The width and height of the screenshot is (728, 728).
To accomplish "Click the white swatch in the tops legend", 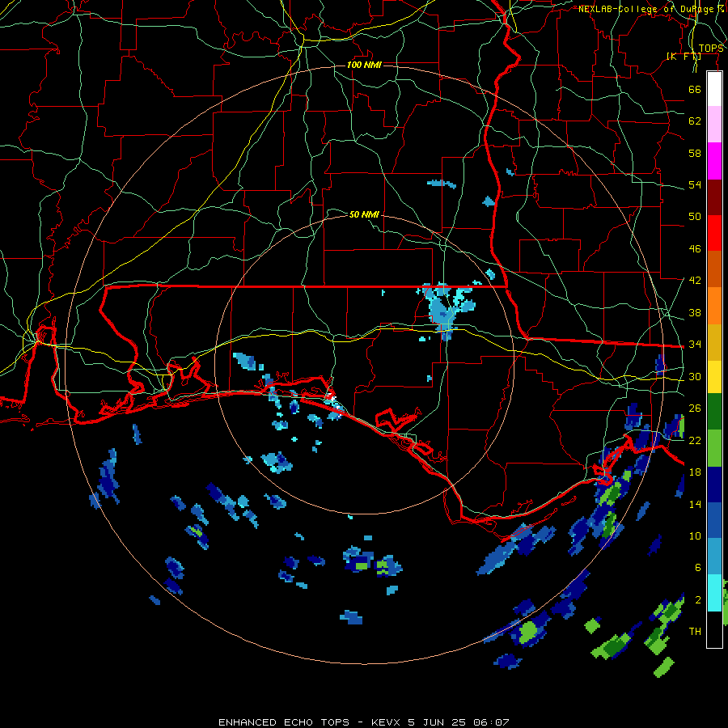I will [x=714, y=89].
